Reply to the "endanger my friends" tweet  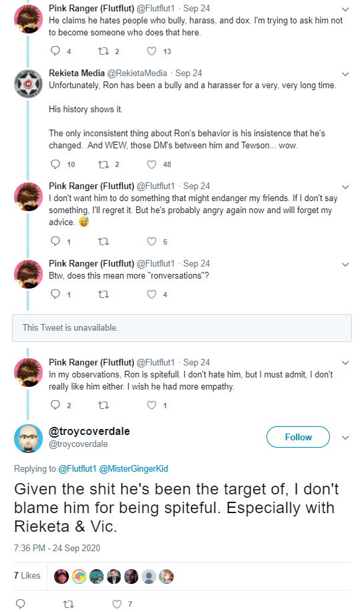point(56,241)
